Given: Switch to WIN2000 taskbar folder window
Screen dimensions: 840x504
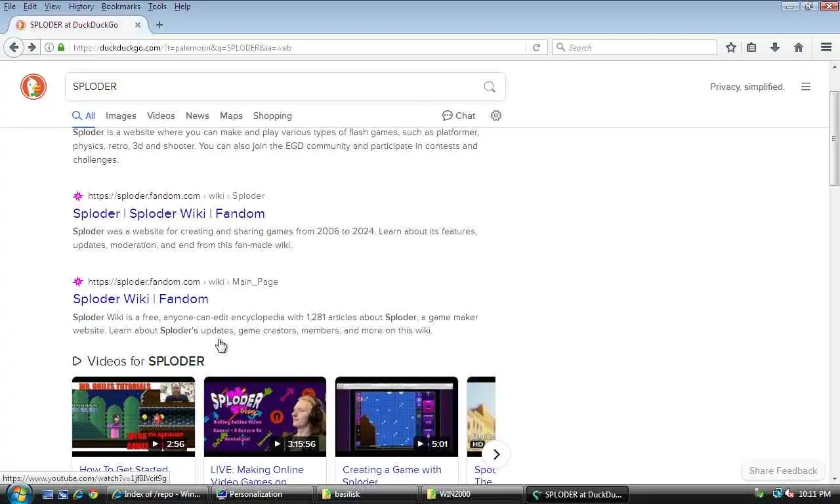Looking at the screenshot, I should (x=472, y=494).
